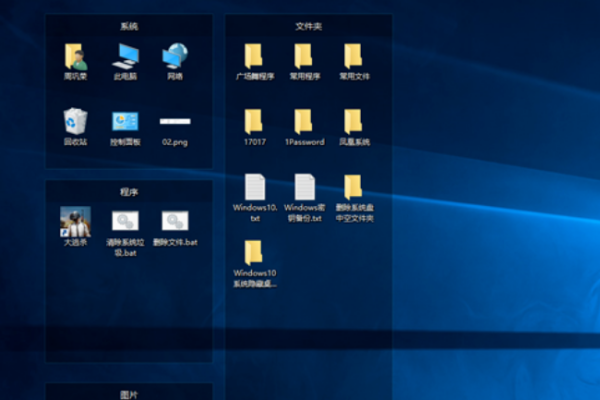Open the 1Password folder

tap(304, 122)
